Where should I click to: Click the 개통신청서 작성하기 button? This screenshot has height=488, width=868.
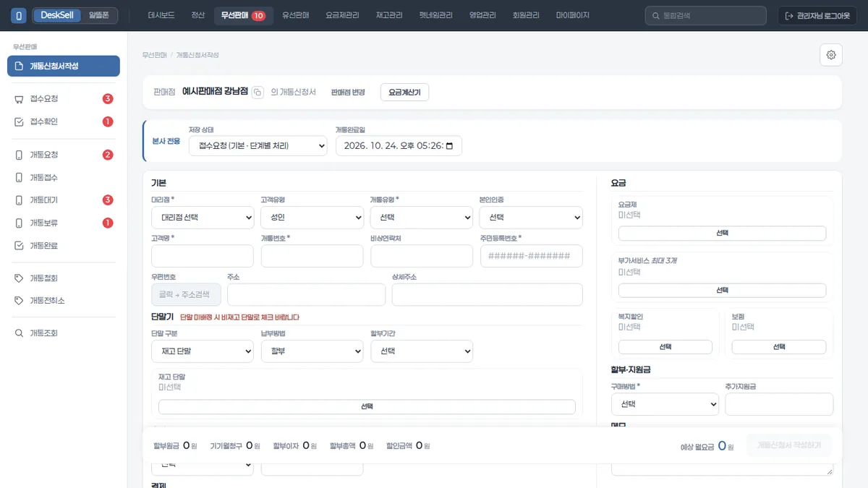point(789,445)
